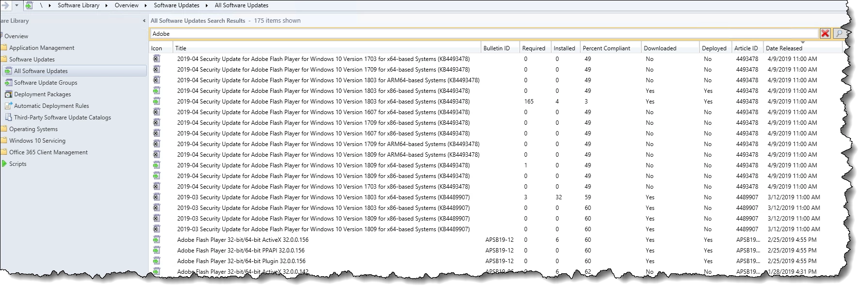
Task: Open the navigation history dropdown arrow
Action: (x=16, y=5)
